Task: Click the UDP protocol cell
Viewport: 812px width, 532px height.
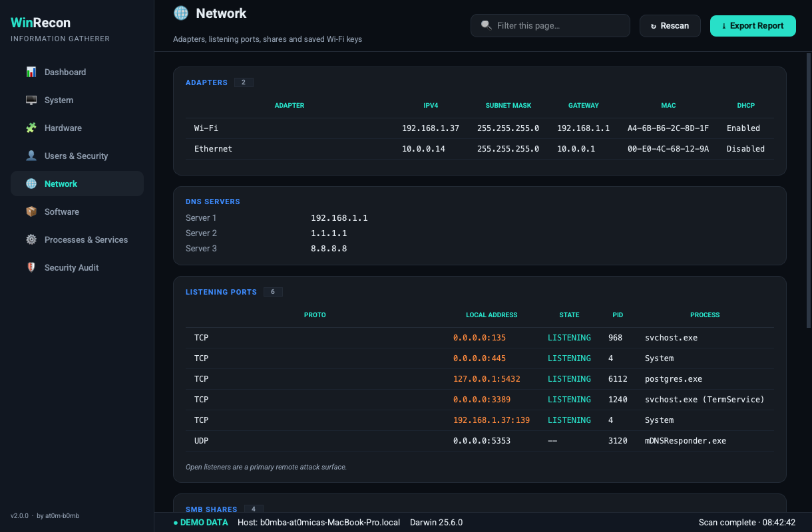Action: point(201,441)
